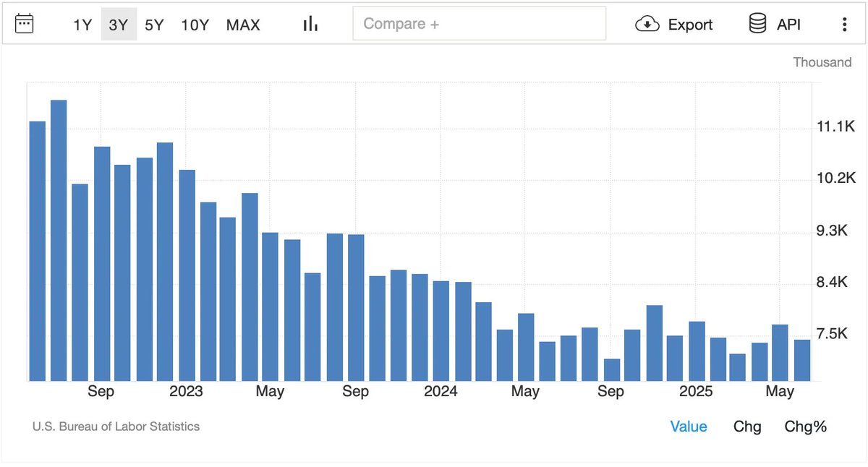This screenshot has width=868, height=467.
Task: Click the 2023 x-axis label
Action: pos(186,391)
